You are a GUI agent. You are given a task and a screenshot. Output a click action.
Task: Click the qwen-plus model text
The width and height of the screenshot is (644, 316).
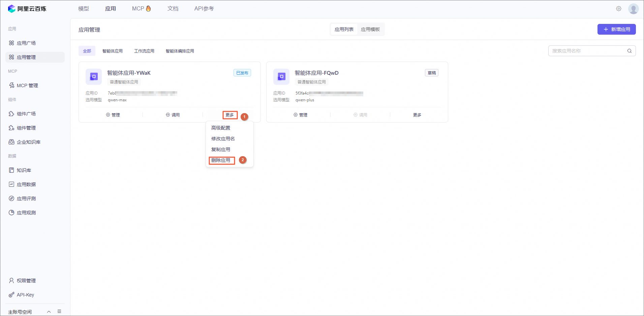pyautogui.click(x=305, y=100)
